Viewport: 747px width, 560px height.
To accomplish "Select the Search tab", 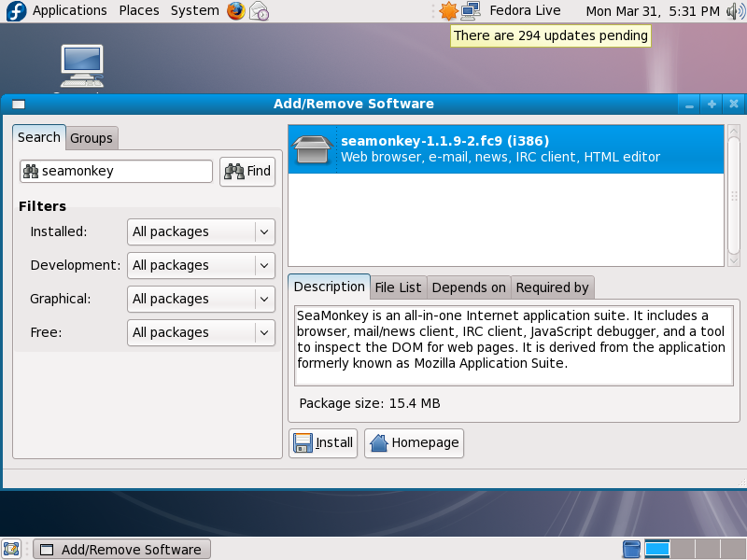I will coord(39,137).
